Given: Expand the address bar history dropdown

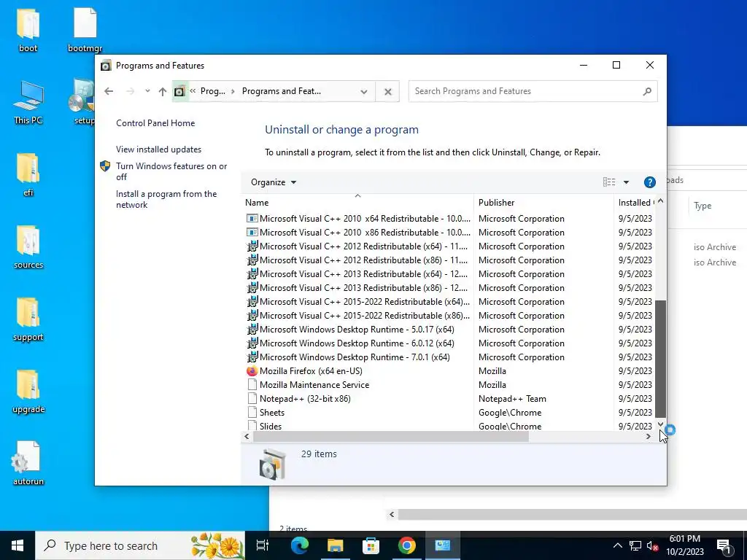Looking at the screenshot, I should click(x=364, y=91).
